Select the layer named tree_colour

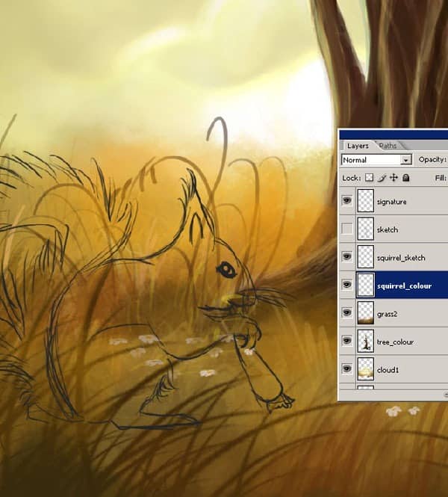395,342
